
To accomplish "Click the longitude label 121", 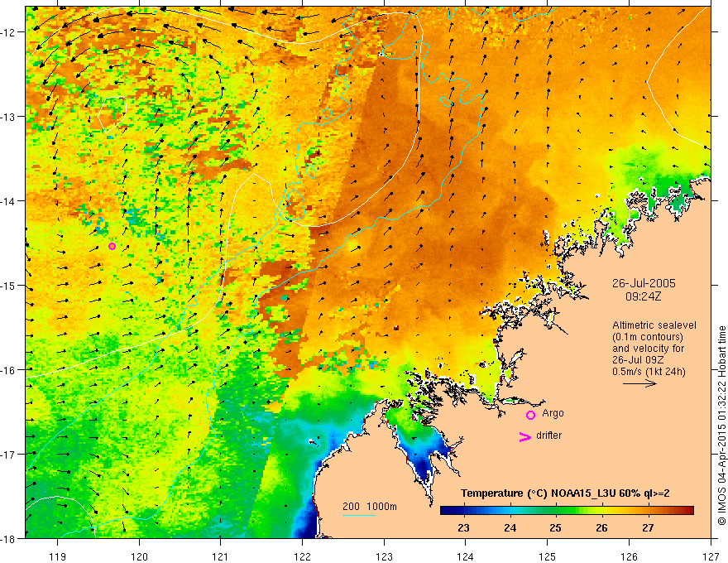I will click(x=221, y=556).
